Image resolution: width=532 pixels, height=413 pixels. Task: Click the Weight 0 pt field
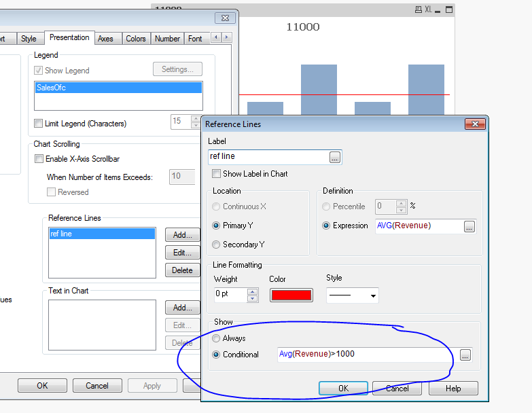(x=230, y=295)
